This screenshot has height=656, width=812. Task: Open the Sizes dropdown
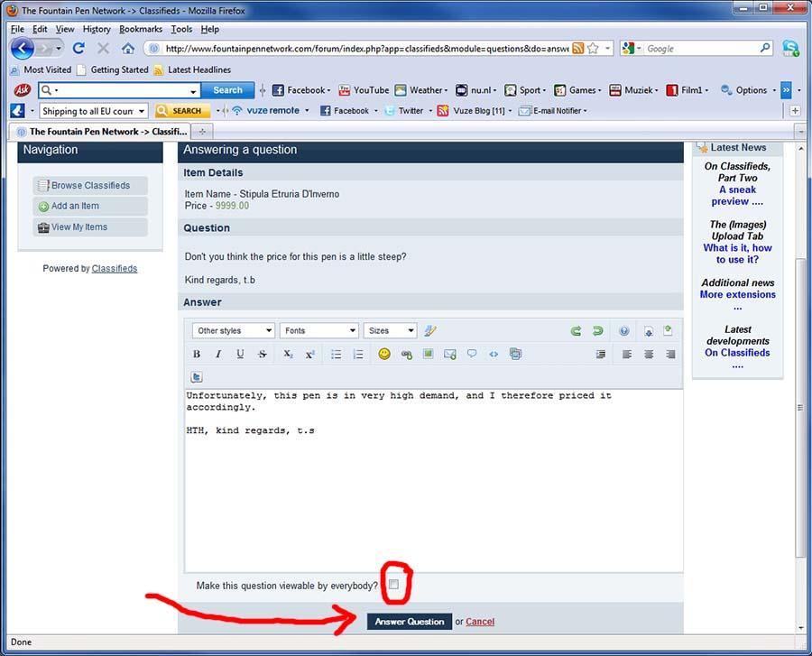390,331
